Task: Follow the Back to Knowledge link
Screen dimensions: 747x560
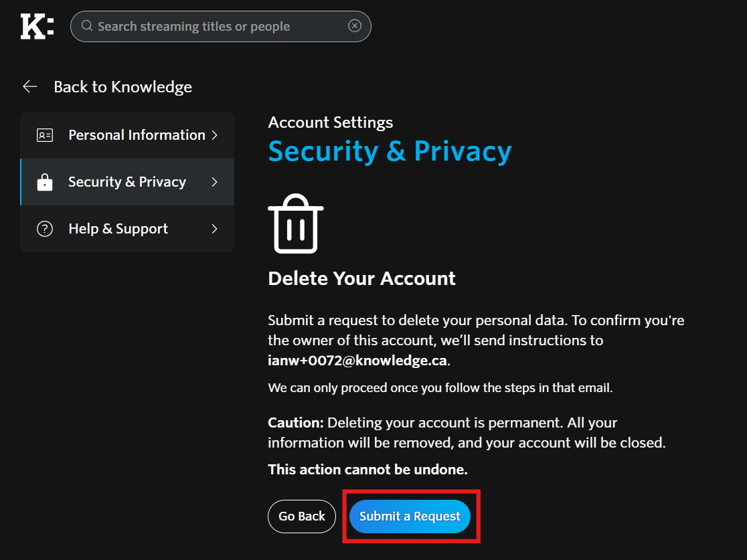Action: (122, 87)
